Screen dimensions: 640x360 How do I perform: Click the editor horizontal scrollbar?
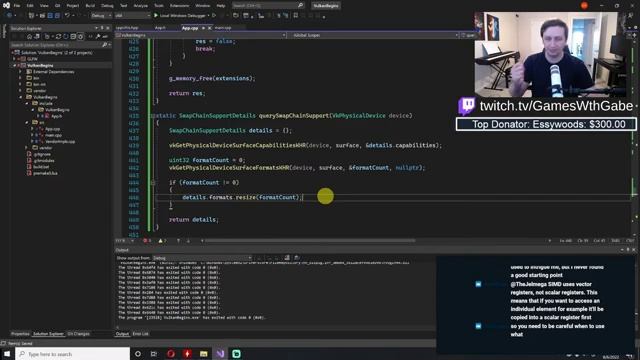[x=310, y=241]
